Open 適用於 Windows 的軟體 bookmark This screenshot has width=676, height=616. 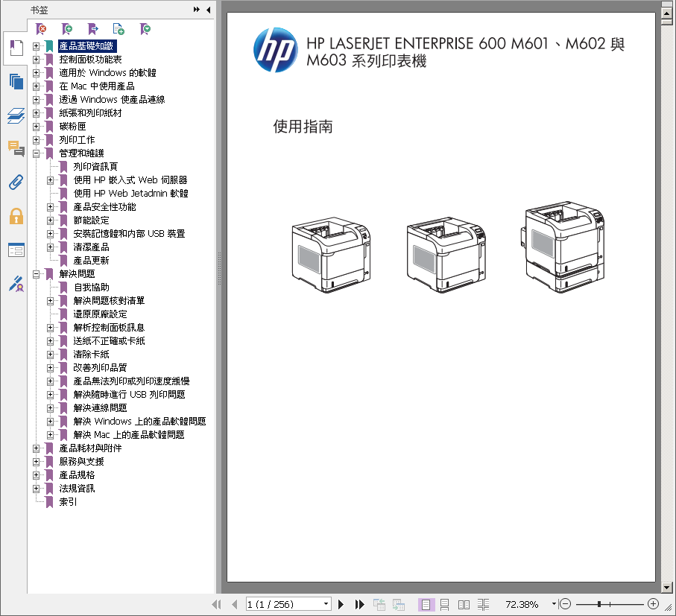click(107, 73)
